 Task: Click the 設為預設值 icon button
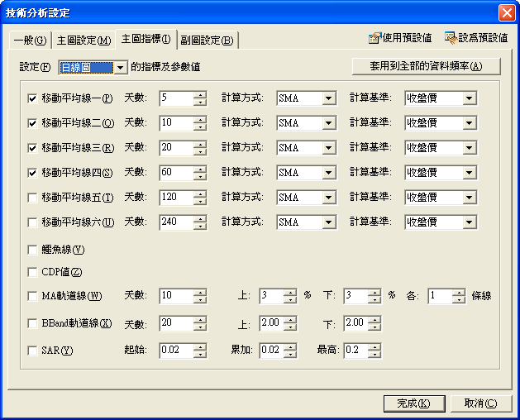pos(475,38)
